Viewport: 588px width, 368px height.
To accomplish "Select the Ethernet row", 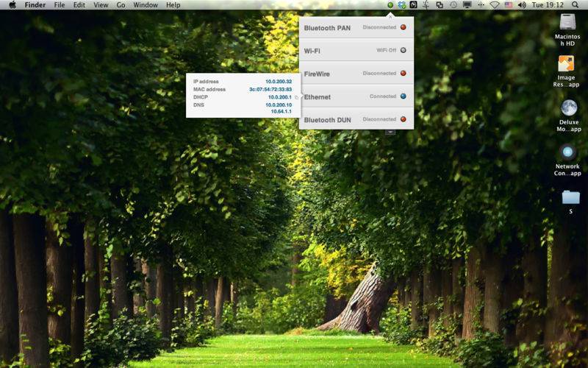I will (356, 96).
